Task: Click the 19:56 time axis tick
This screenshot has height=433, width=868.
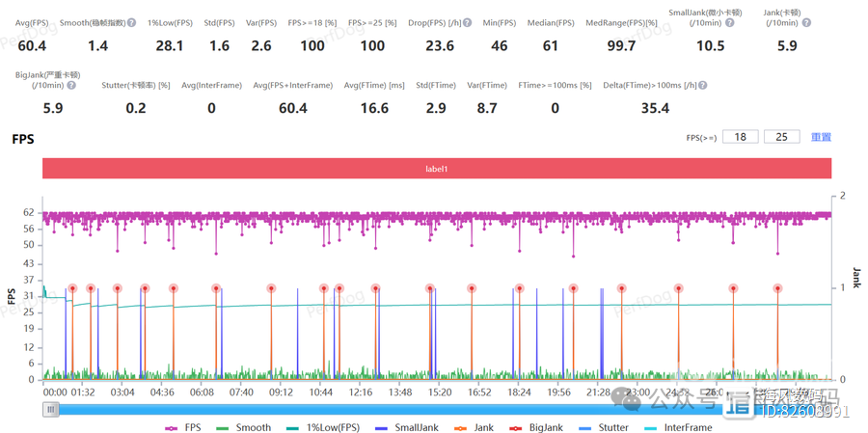Action: 558,392
